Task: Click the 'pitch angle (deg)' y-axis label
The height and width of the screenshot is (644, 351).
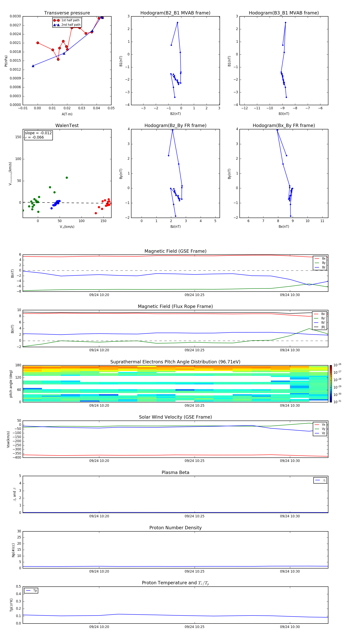Action: click(x=11, y=384)
